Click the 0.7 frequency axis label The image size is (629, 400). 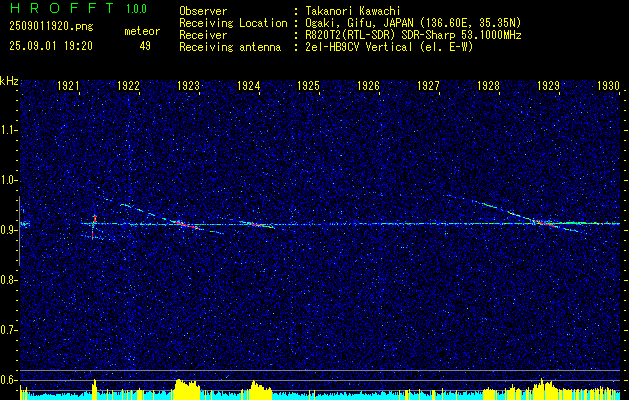tap(8, 330)
